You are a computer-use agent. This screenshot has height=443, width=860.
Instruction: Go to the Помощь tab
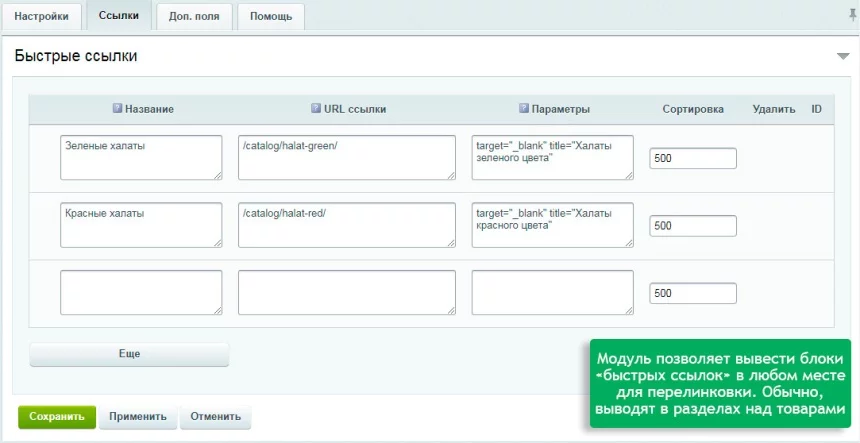point(271,17)
